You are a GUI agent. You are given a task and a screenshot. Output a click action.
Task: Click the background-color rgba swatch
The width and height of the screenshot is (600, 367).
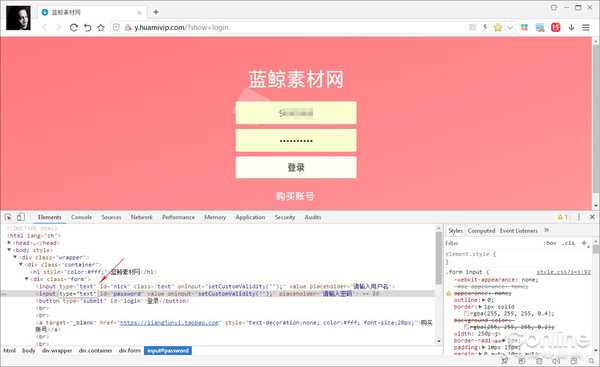coord(466,327)
